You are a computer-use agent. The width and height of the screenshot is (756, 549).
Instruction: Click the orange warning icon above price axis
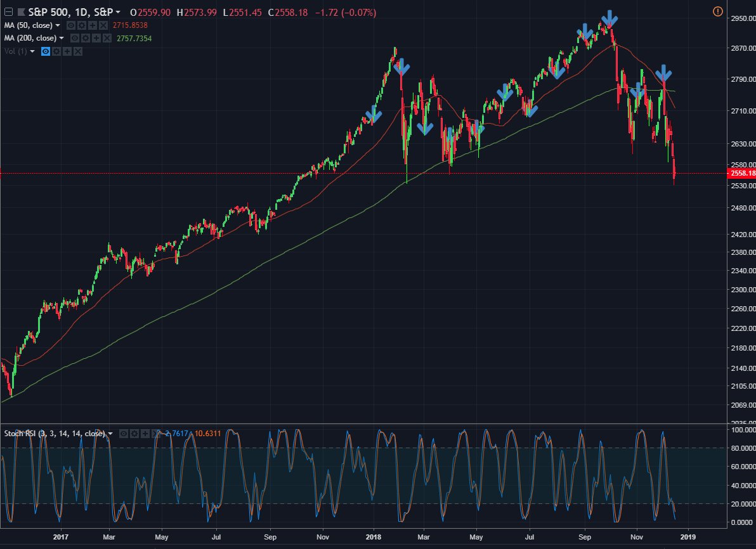pos(717,11)
